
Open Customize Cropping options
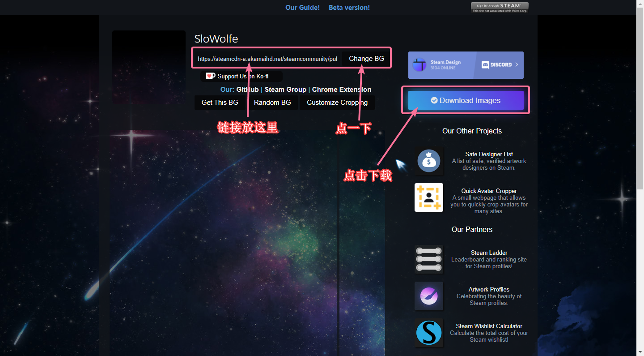pyautogui.click(x=337, y=103)
